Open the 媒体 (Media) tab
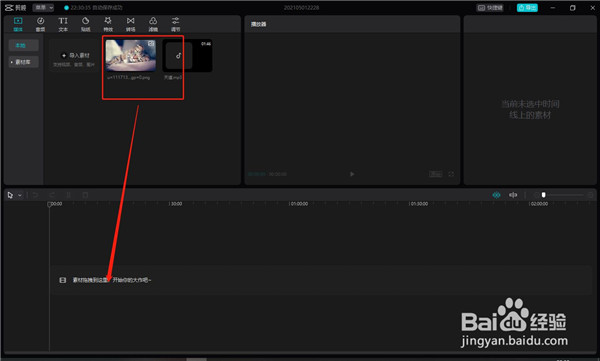 coord(18,24)
